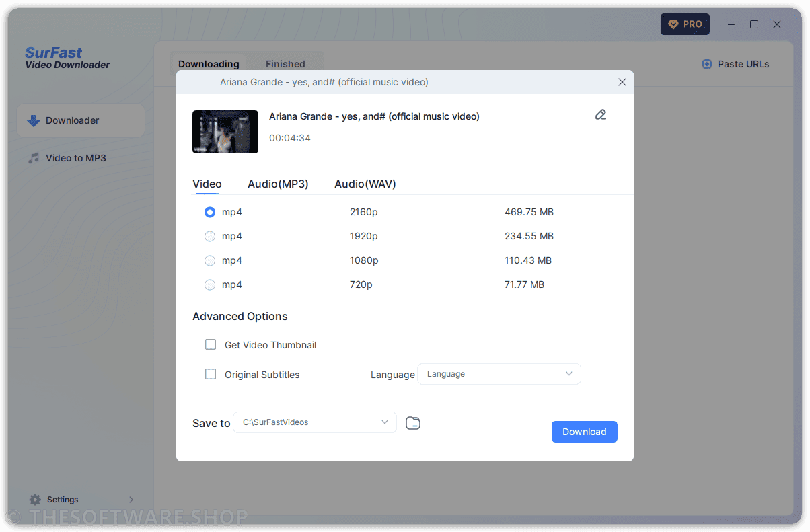The width and height of the screenshot is (810, 532).
Task: Select the mp4 1080p radio button
Action: [x=210, y=260]
